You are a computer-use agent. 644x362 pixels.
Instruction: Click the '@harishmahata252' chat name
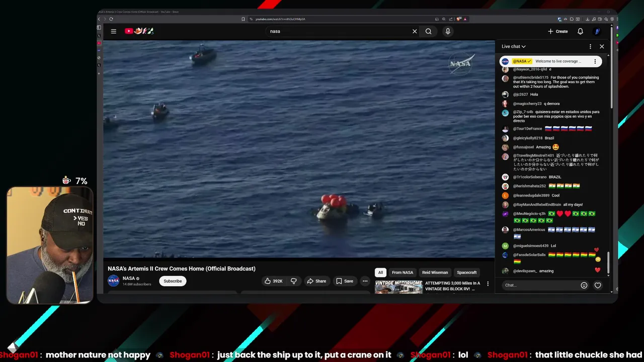click(x=529, y=186)
